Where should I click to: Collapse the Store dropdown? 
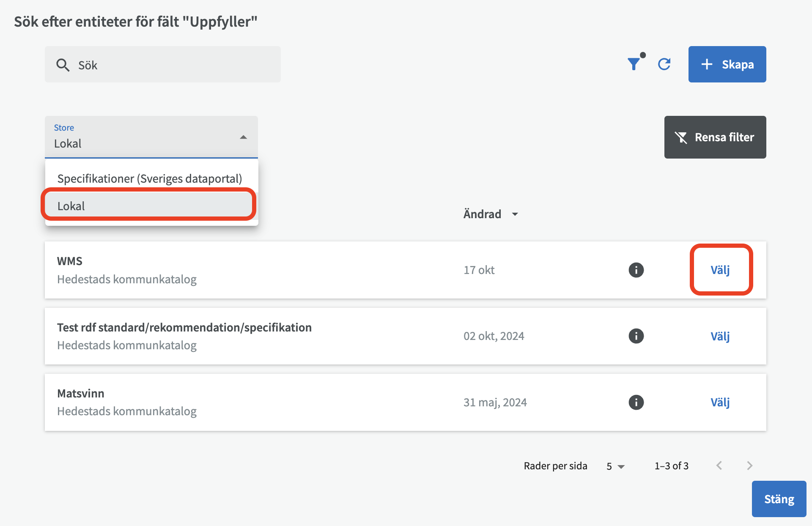243,137
